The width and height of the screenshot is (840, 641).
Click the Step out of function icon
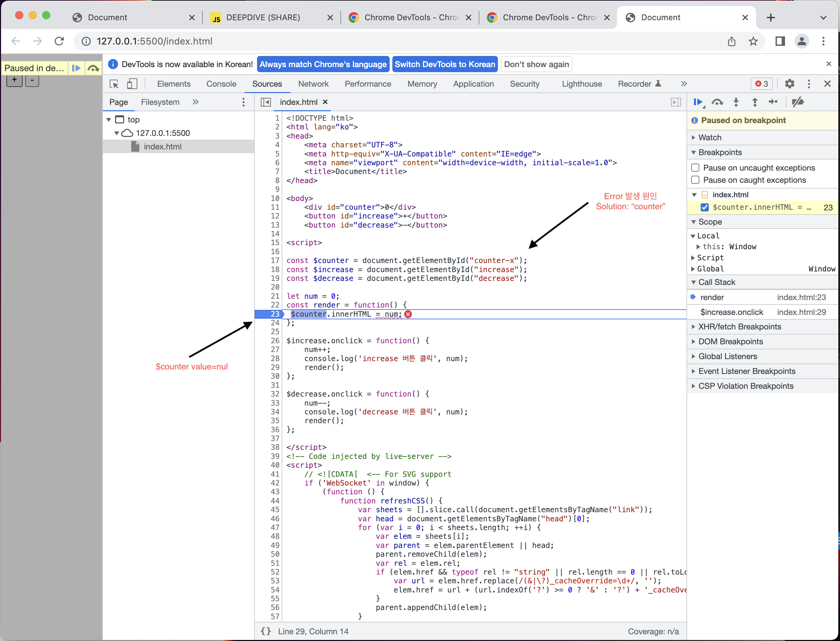(x=755, y=102)
